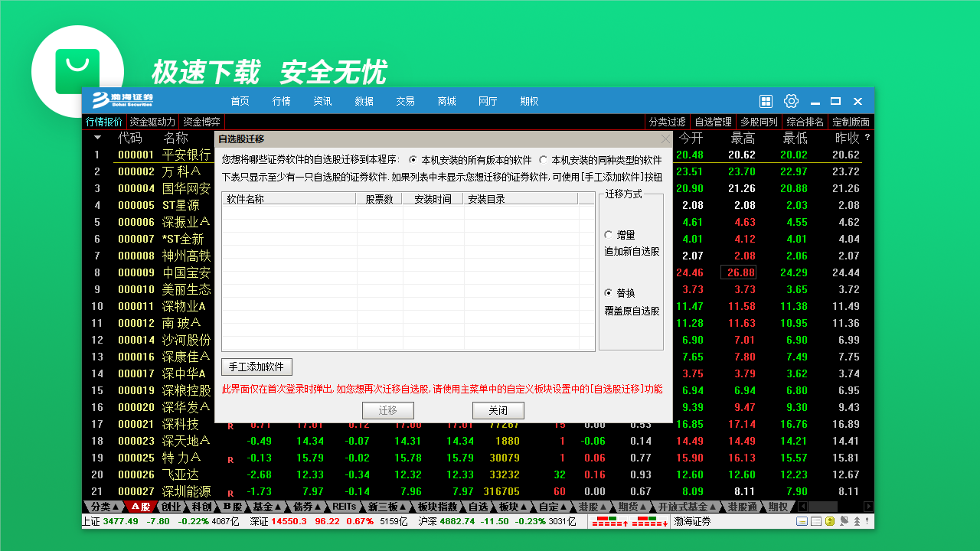The height and width of the screenshot is (551, 980).
Task: Click the grid layout icon near the title bar
Action: [766, 100]
